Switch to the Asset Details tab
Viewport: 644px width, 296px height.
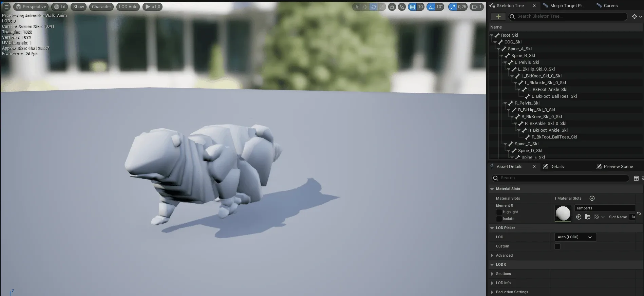pyautogui.click(x=509, y=167)
